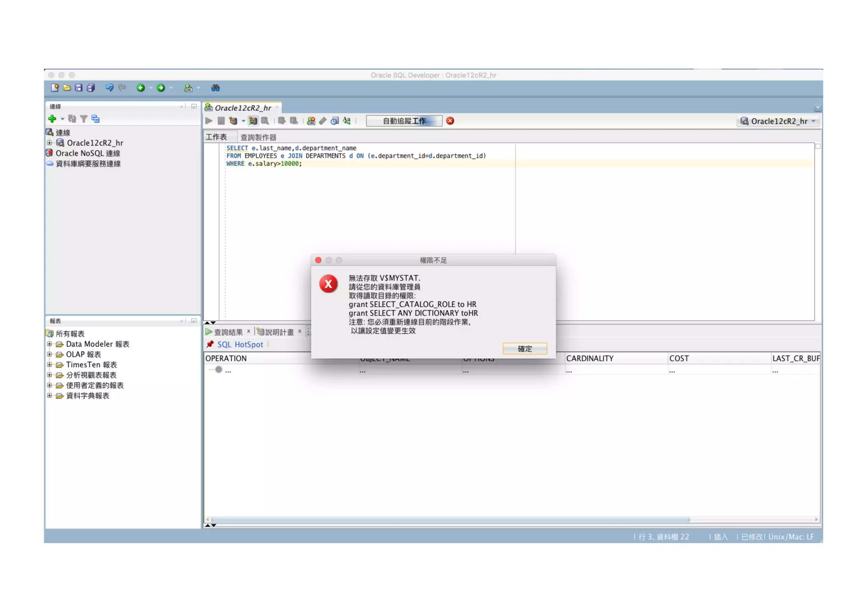Open the Oracle12cR2_hr connection selector dropdown
Image resolution: width=868 pixels, height=613 pixels.
pyautogui.click(x=779, y=121)
